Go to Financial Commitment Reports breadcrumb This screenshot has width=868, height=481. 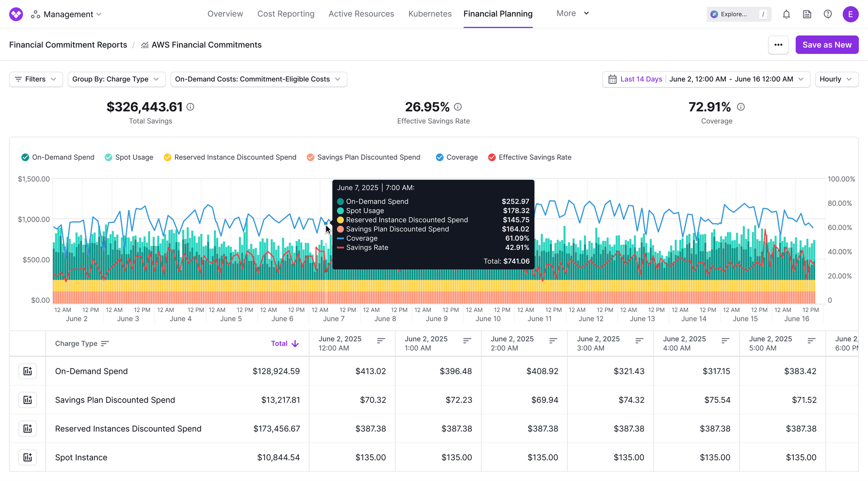point(68,45)
